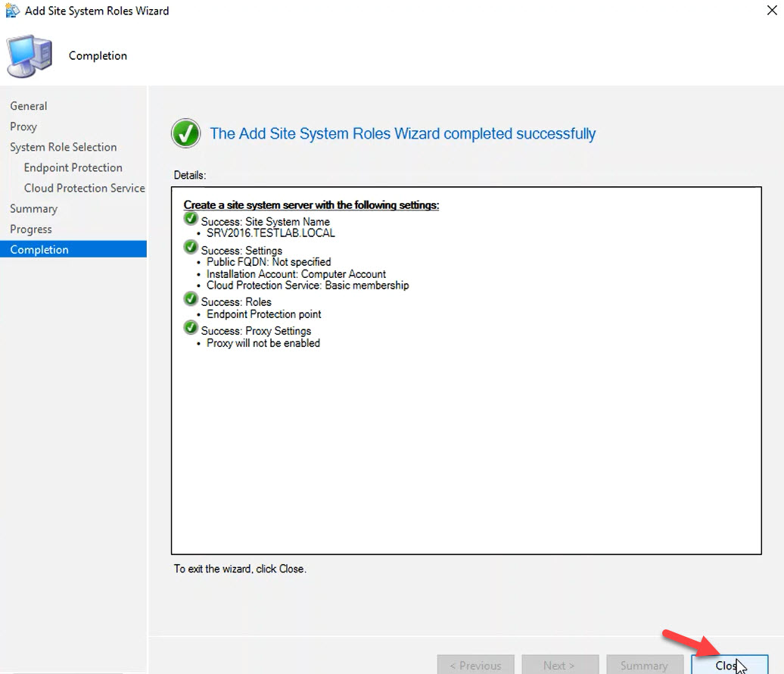Click the green check beside Success: Settings
The height and width of the screenshot is (674, 784).
[190, 246]
